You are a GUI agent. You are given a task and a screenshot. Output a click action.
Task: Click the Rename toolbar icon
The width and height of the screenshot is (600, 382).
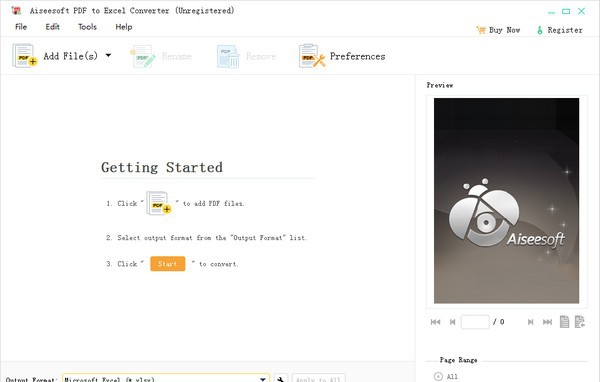point(143,56)
